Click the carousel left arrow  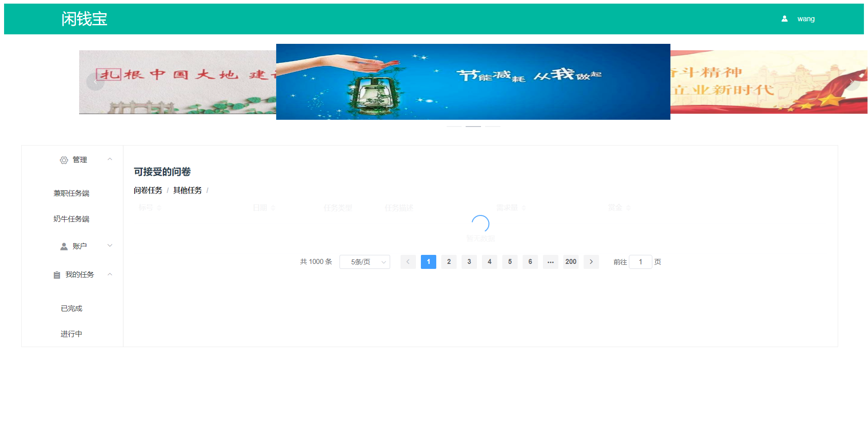[x=95, y=82]
